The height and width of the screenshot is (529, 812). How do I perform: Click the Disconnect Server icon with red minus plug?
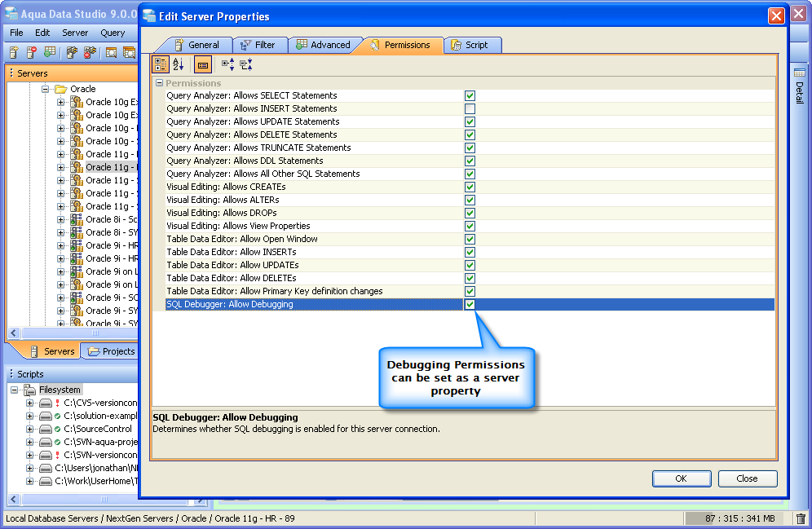90,52
